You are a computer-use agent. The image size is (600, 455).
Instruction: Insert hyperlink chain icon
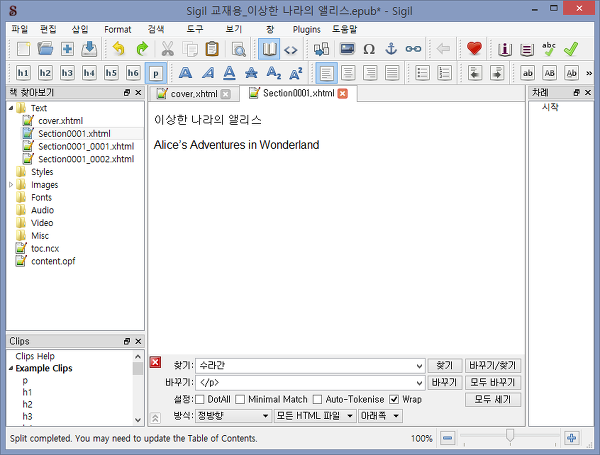coord(413,49)
